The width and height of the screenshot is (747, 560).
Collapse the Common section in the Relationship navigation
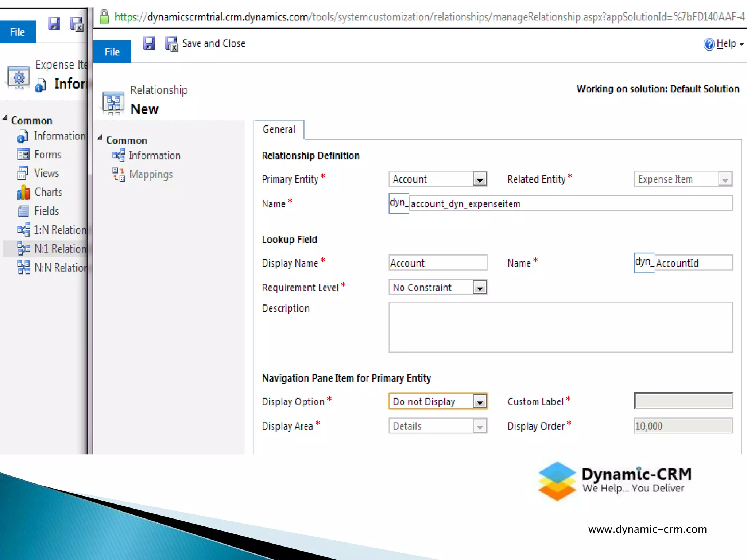click(100, 137)
